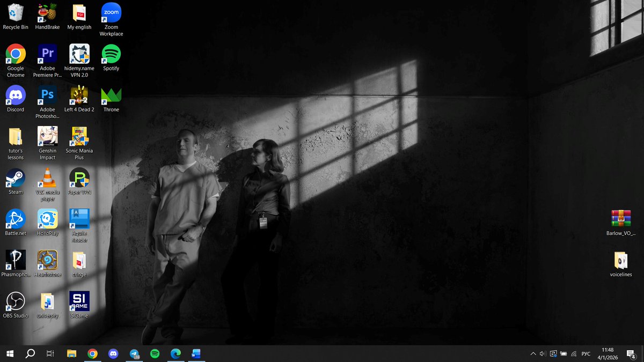Open Word from the taskbar
Image resolution: width=644 pixels, height=362 pixels.
coord(196,353)
